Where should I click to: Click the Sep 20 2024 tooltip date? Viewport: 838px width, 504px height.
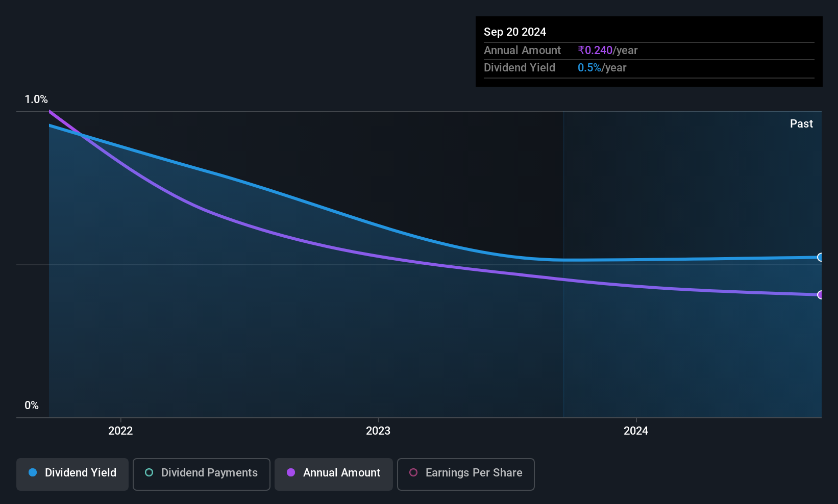(515, 32)
